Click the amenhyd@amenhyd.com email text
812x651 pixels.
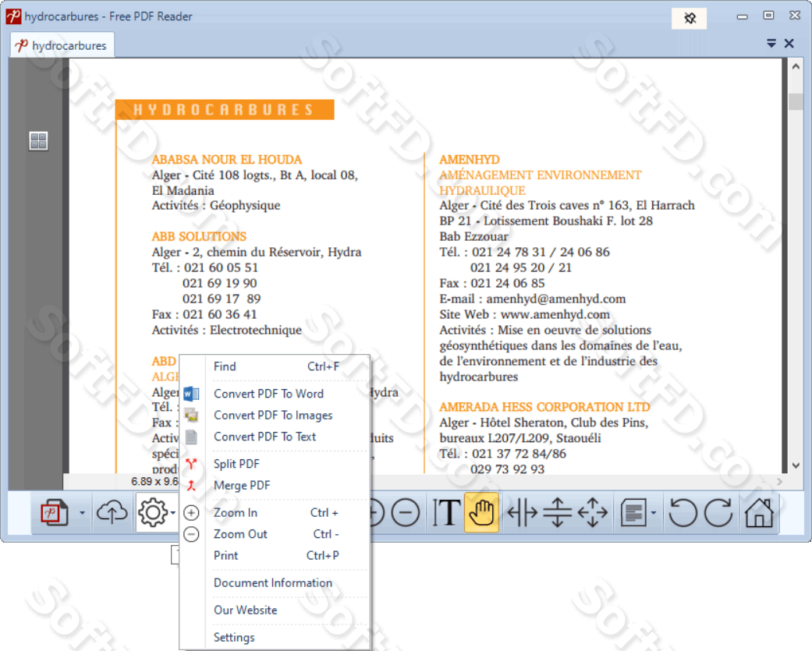click(555, 299)
